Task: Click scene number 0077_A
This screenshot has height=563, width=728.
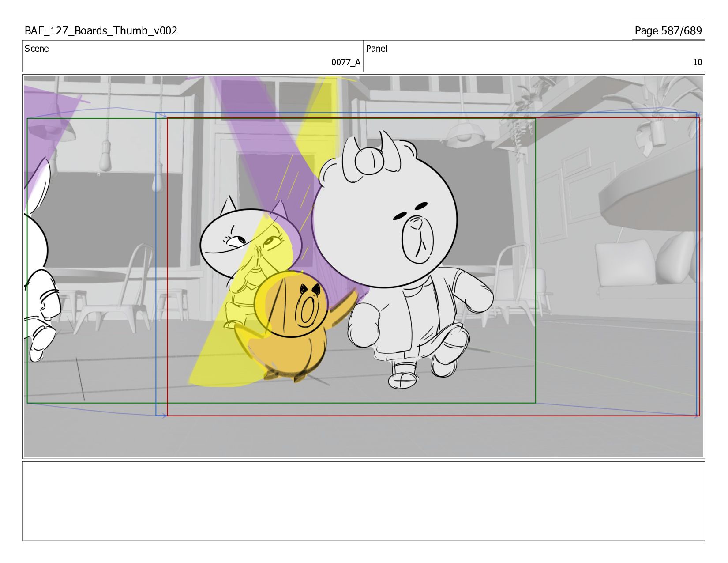Action: tap(346, 62)
